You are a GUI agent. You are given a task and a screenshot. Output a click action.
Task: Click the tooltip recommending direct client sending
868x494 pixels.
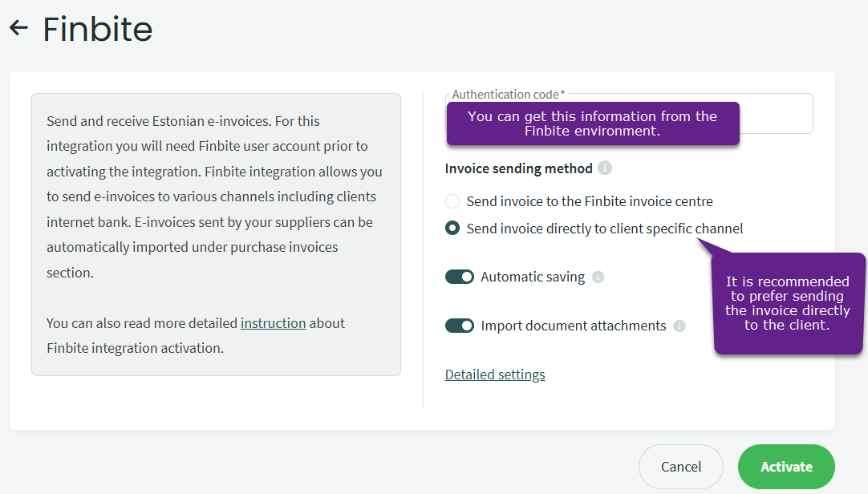(787, 303)
